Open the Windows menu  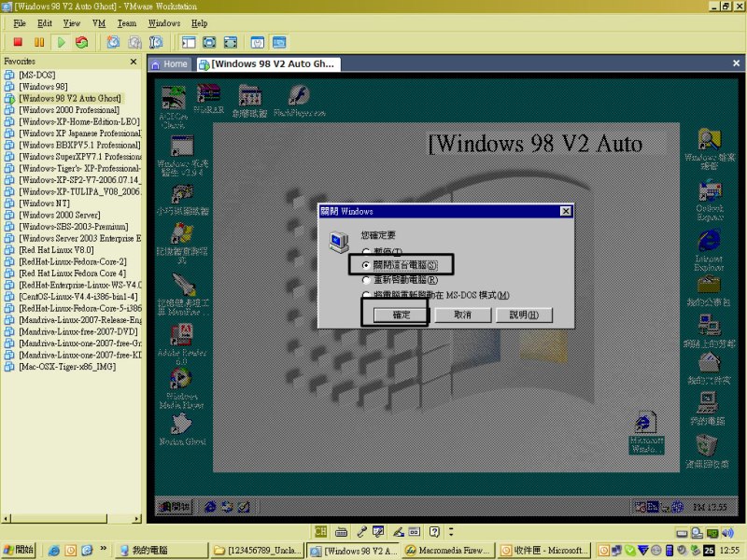pos(164,23)
